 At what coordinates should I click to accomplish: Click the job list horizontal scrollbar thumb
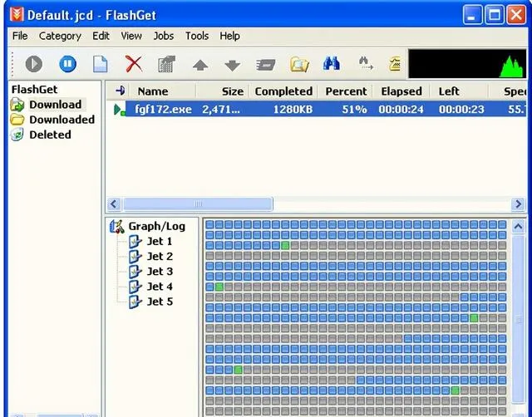pyautogui.click(x=198, y=204)
